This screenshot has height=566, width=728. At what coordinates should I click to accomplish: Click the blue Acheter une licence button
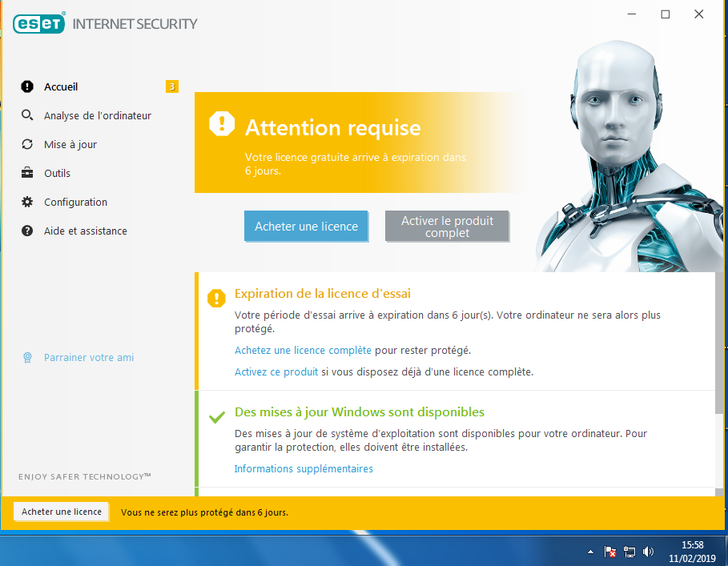pos(307,226)
